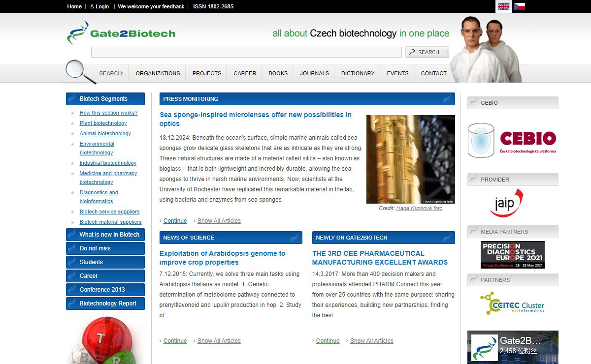The height and width of the screenshot is (364, 591).
Task: Open Biotech material suppliers link
Action: [x=110, y=222]
